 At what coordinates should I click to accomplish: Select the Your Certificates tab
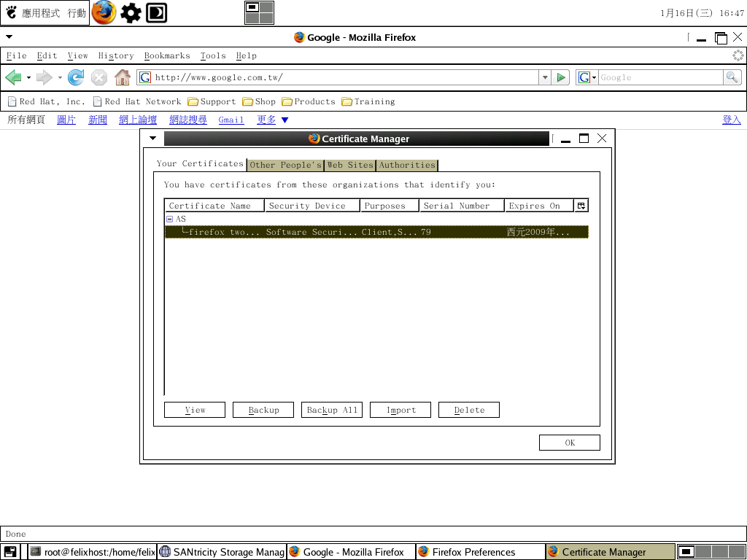click(x=200, y=164)
